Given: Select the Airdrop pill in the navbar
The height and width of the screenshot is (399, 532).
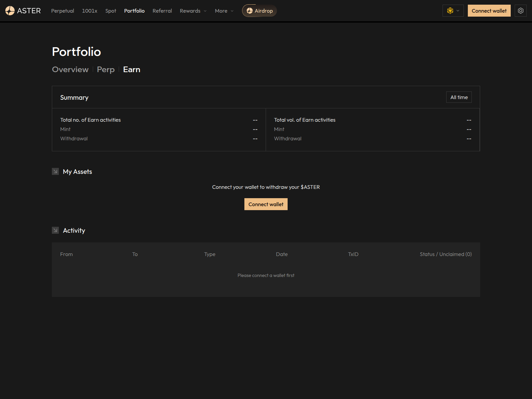Looking at the screenshot, I should (259, 10).
